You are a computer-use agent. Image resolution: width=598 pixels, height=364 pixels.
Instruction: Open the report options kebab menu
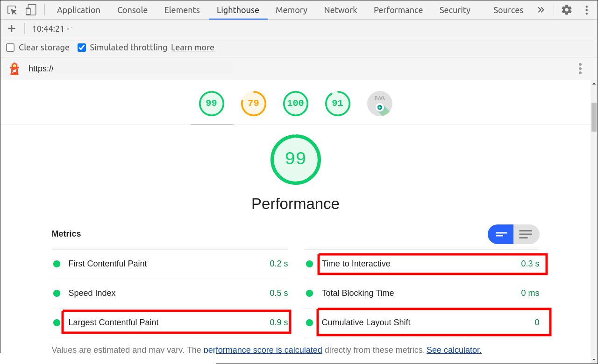[x=580, y=68]
